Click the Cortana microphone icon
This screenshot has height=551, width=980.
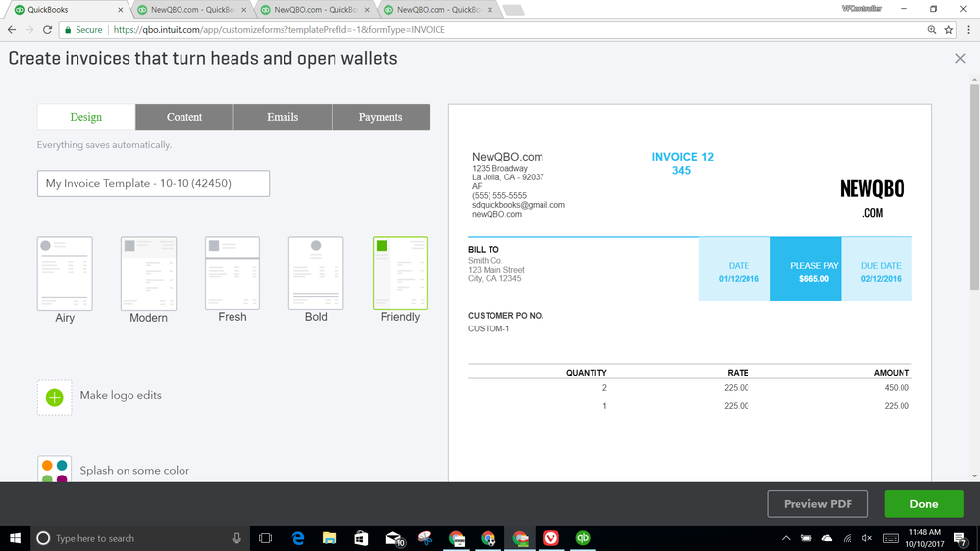coord(236,538)
